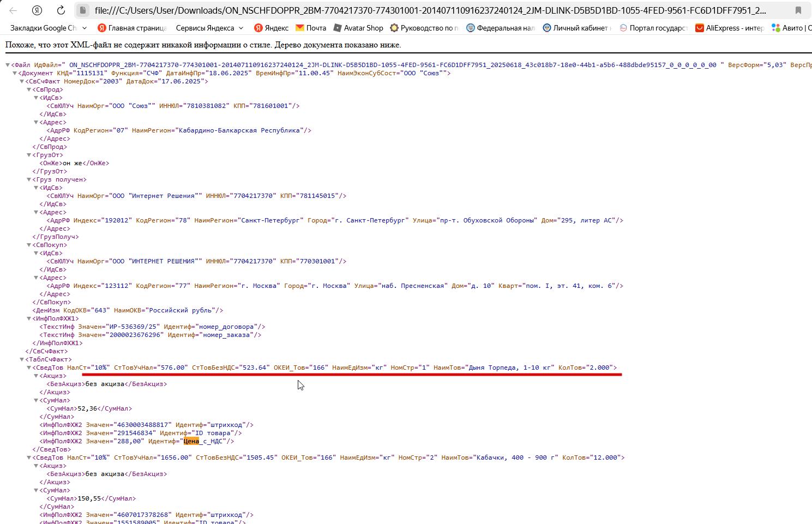Open Yandex home via the Я icon
Viewport: 812px width, 524px height.
[37, 10]
